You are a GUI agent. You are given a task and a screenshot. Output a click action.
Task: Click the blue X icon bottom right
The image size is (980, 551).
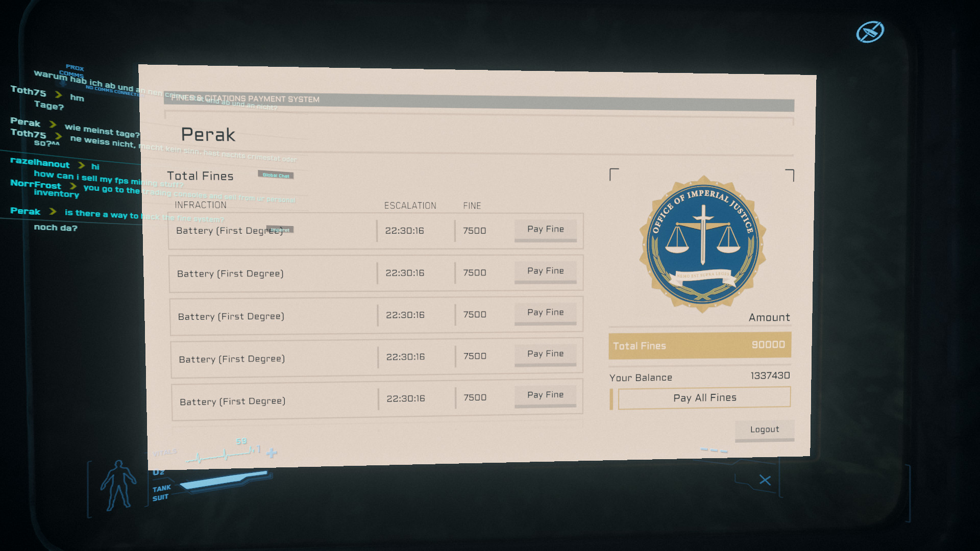[x=765, y=480]
